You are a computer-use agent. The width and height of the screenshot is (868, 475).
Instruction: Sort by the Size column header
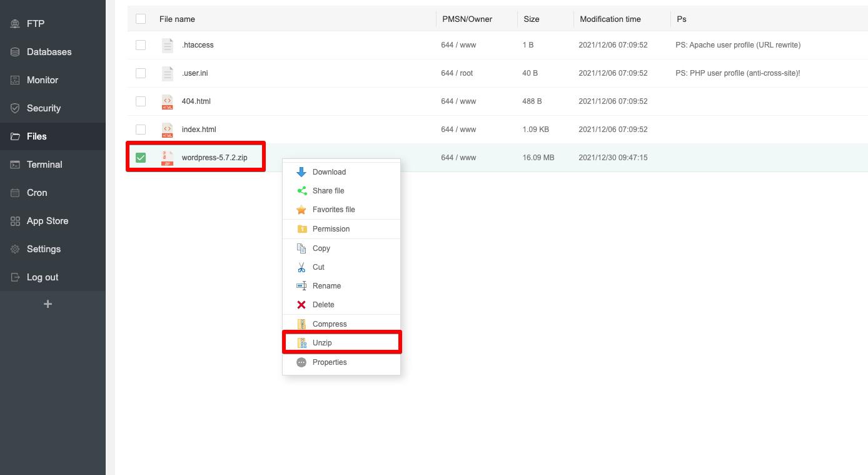(x=532, y=19)
